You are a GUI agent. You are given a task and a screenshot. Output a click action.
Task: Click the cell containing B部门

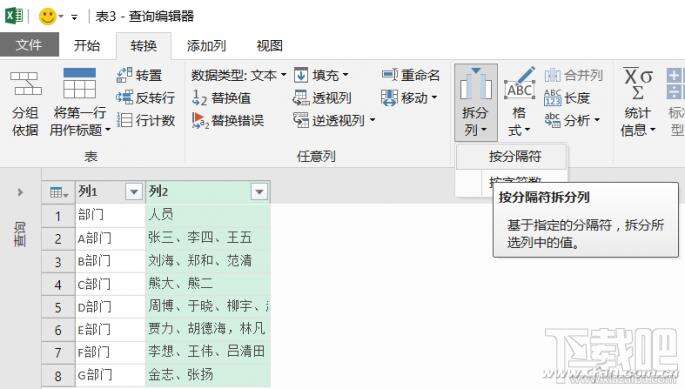point(110,261)
